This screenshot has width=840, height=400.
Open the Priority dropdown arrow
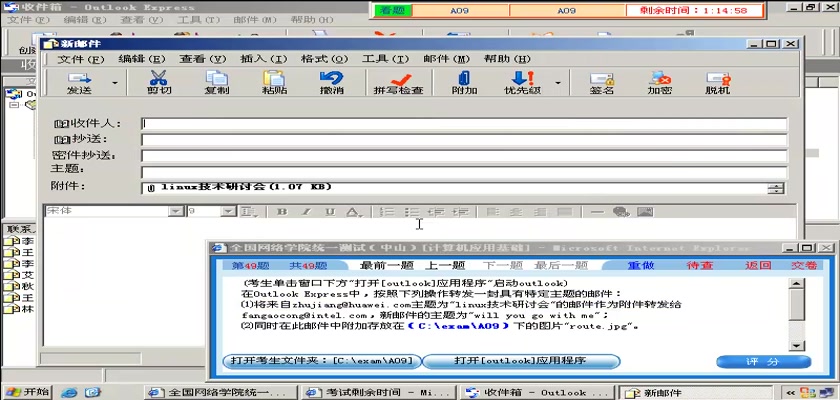pos(558,83)
